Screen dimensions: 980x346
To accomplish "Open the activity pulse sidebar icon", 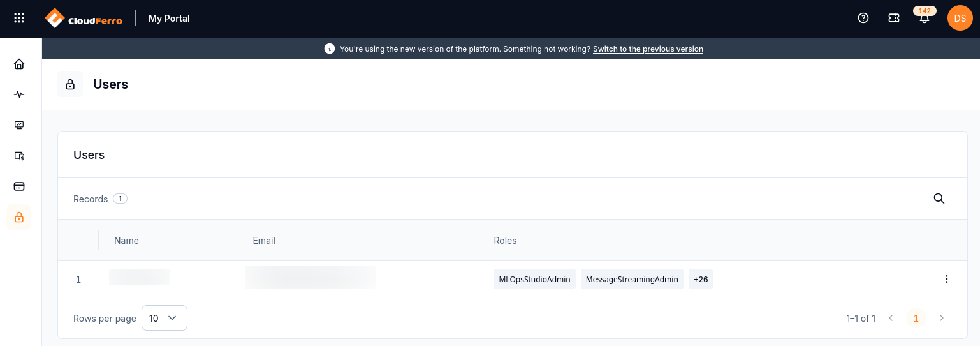I will 19,94.
